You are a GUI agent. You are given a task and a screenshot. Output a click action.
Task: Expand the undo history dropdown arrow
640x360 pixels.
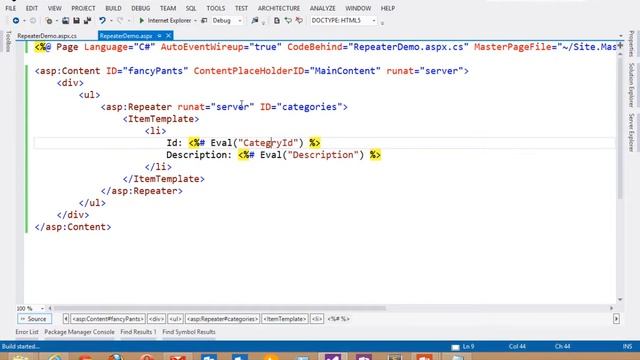(x=110, y=21)
